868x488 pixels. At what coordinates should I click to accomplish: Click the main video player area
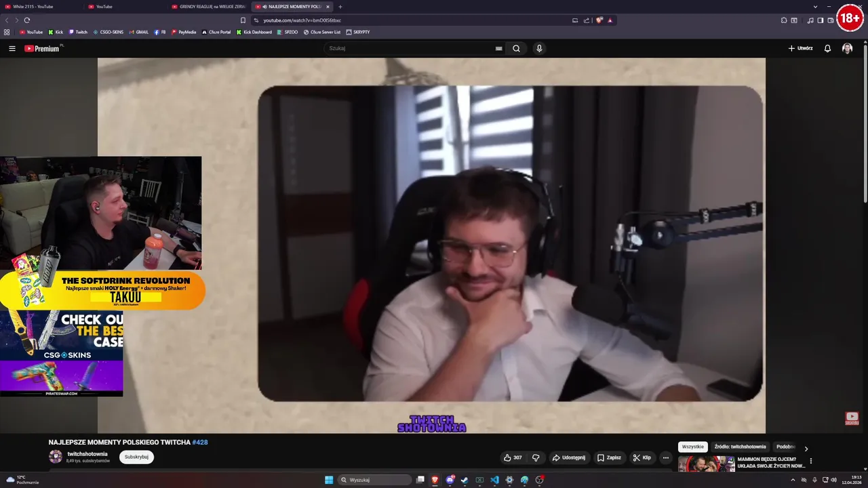pyautogui.click(x=431, y=245)
